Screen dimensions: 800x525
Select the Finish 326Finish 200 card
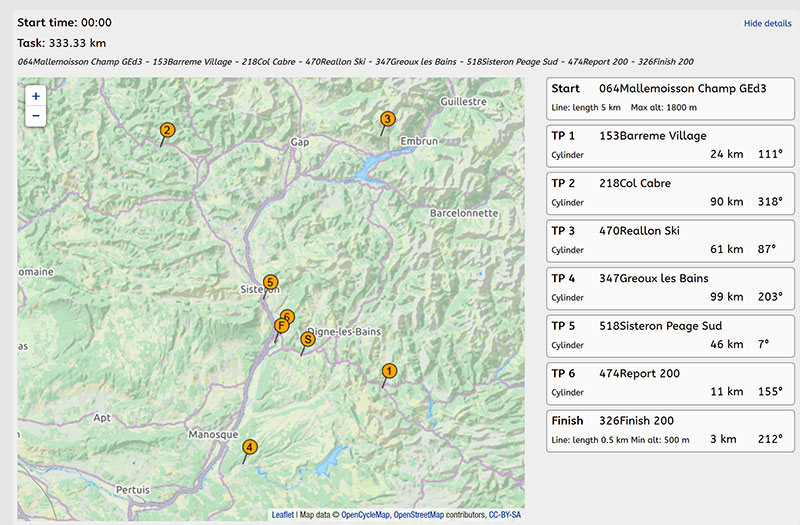[670, 430]
